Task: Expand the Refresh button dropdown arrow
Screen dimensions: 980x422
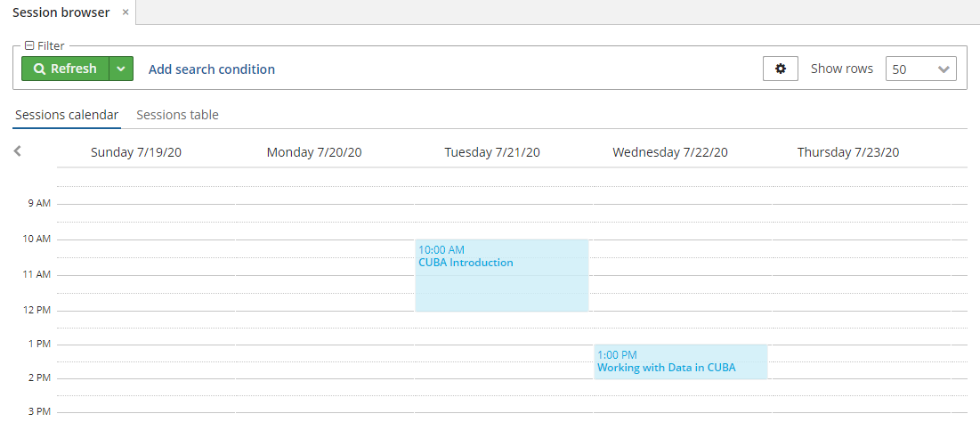Action: pos(121,69)
